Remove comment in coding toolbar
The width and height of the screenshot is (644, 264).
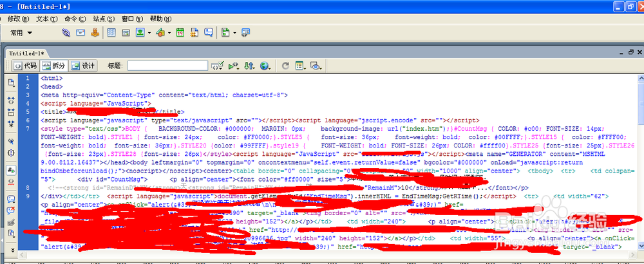(x=11, y=210)
